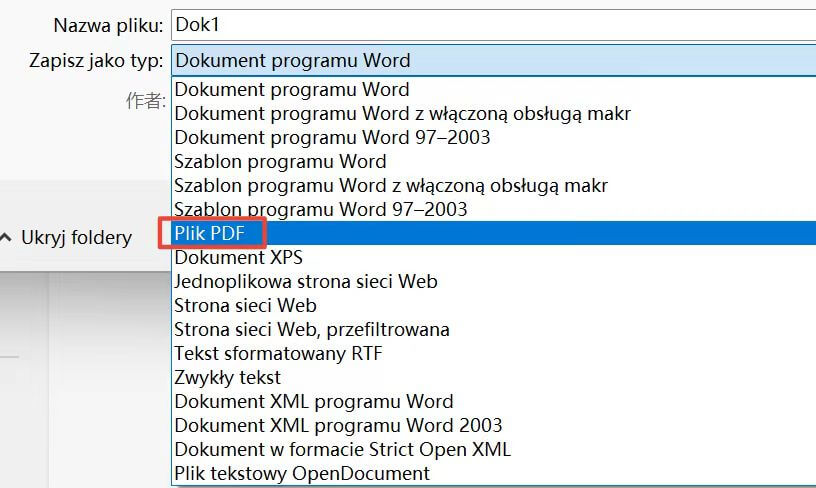This screenshot has height=488, width=816.
Task: Choose Tekst sformatowany RTF
Action: pos(493,353)
